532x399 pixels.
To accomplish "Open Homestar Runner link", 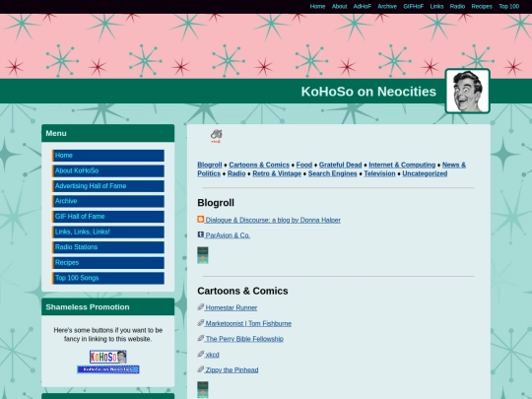I will [x=232, y=308].
